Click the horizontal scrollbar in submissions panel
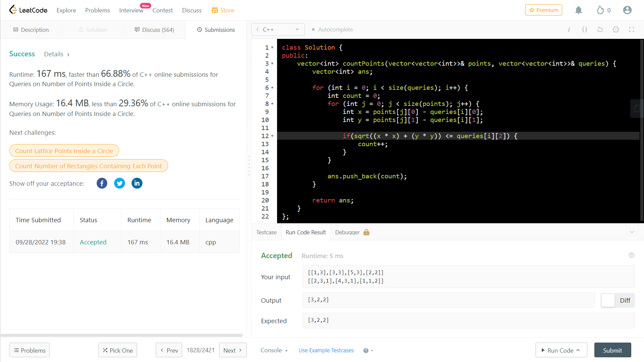The height and width of the screenshot is (362, 644). (121, 335)
